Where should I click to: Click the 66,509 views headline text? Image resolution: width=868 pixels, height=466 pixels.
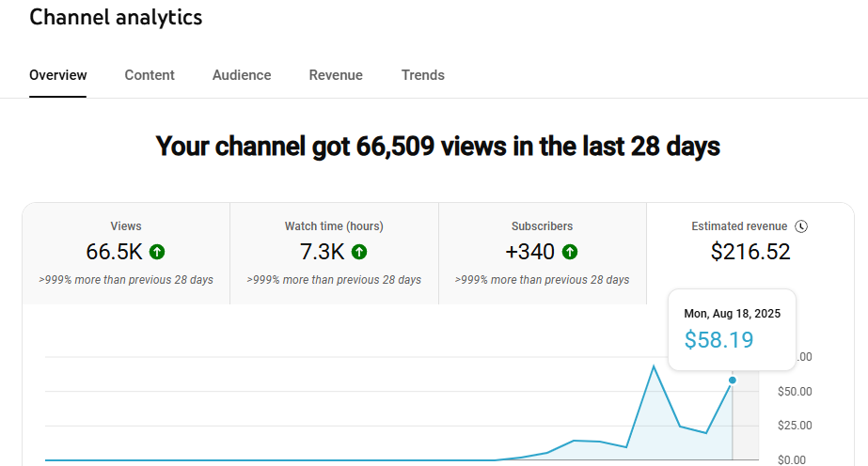click(x=437, y=147)
